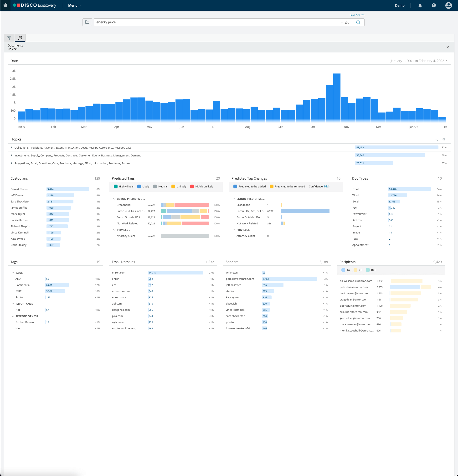Open the notification bell icon

tap(420, 5)
